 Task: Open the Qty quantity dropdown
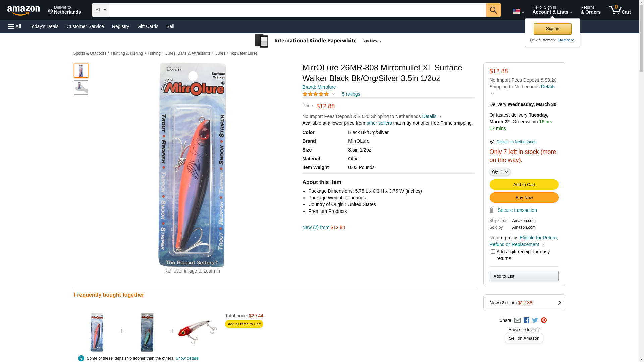499,172
